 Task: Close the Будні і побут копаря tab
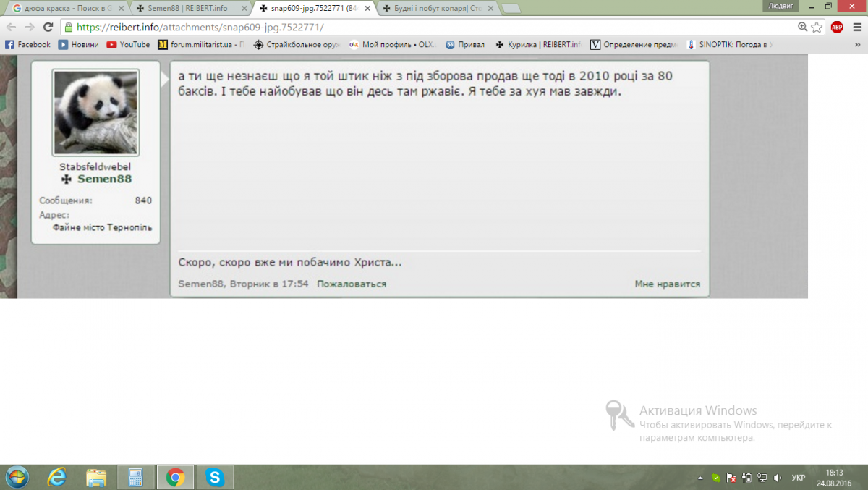point(492,9)
